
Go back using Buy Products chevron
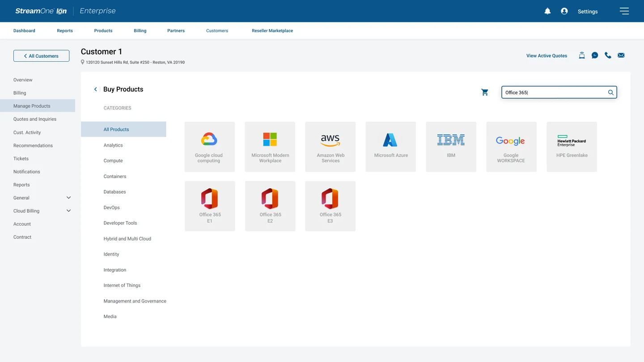pyautogui.click(x=95, y=89)
